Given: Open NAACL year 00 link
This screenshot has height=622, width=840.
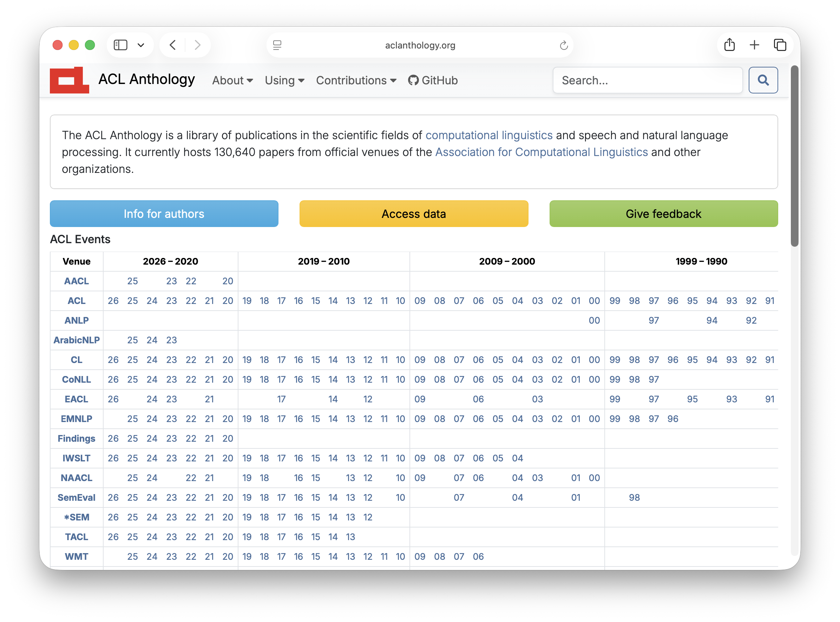Looking at the screenshot, I should point(594,478).
